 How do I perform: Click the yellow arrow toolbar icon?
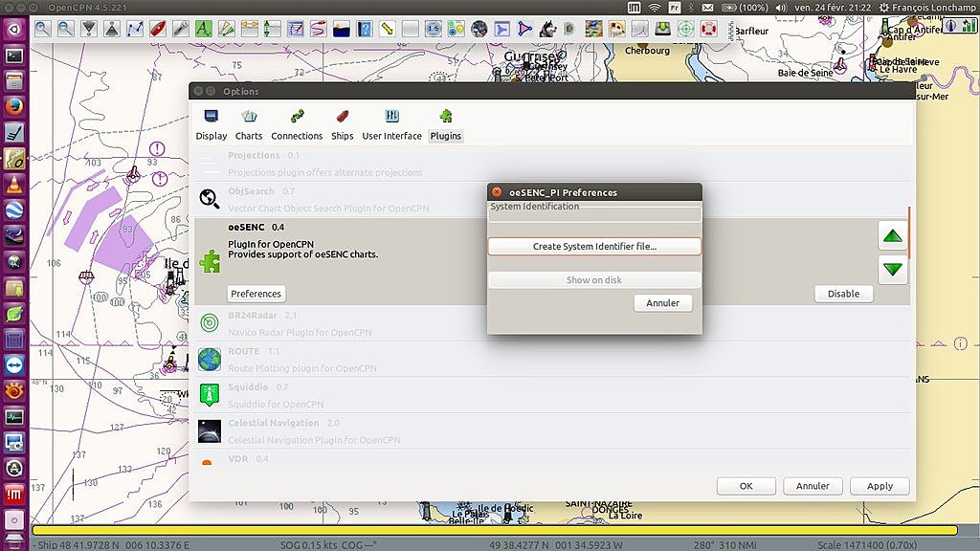(x=388, y=29)
